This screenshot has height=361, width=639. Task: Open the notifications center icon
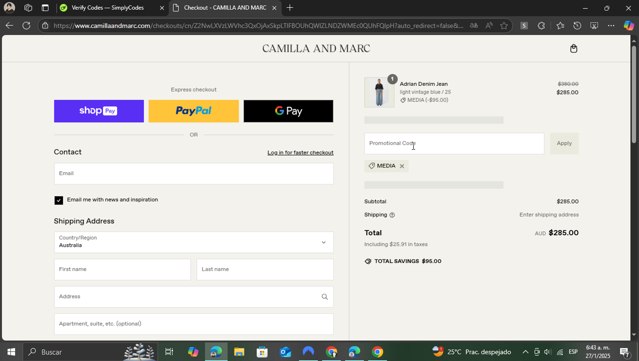624,352
